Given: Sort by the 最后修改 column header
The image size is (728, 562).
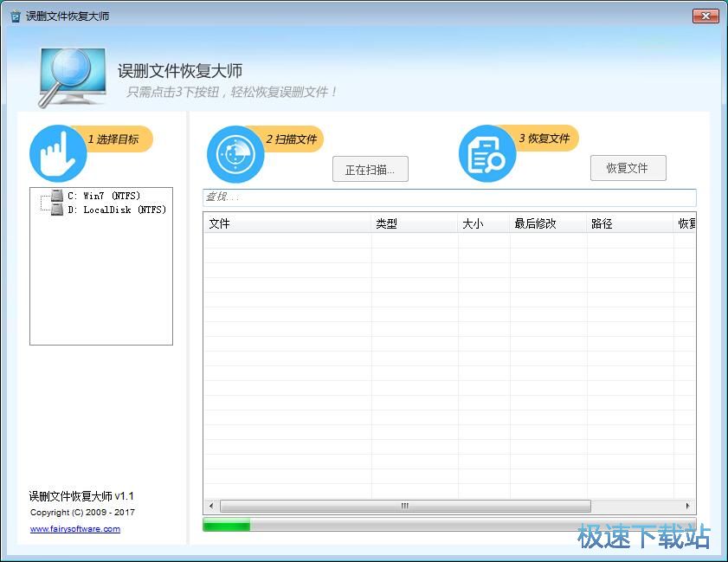Looking at the screenshot, I should coord(548,223).
